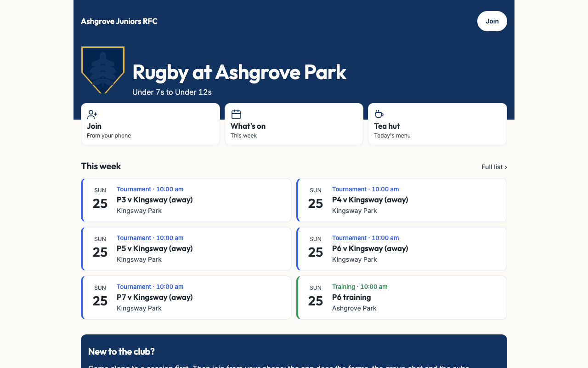
Task: Open the What's on This week card
Action: [294, 124]
